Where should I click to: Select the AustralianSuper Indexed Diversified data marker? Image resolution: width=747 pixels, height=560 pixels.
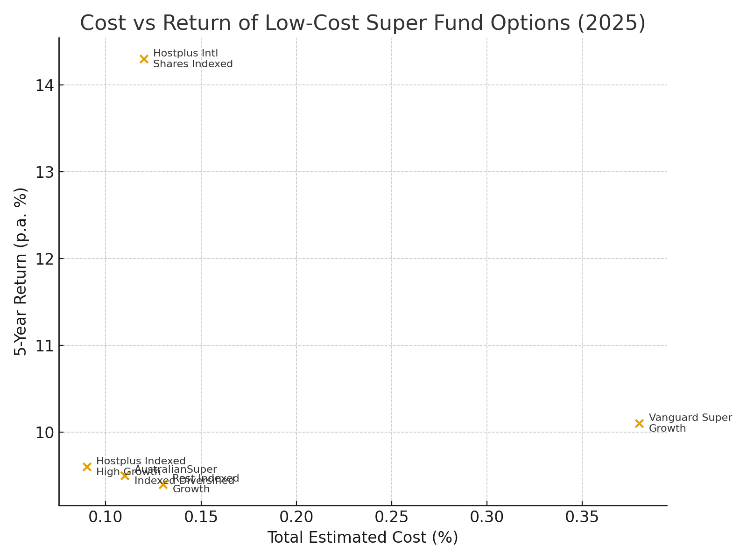125,476
